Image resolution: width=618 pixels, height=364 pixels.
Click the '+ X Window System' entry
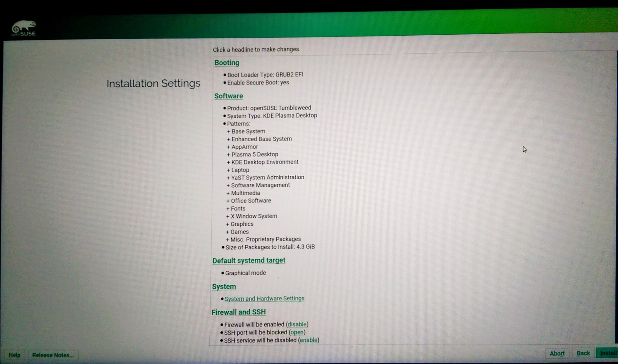tap(252, 216)
